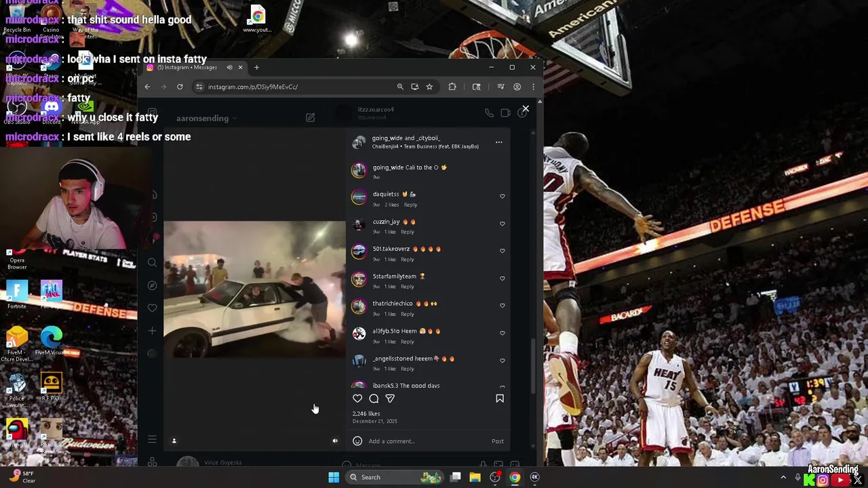Reply to thatrichiechico comment

[x=407, y=314]
